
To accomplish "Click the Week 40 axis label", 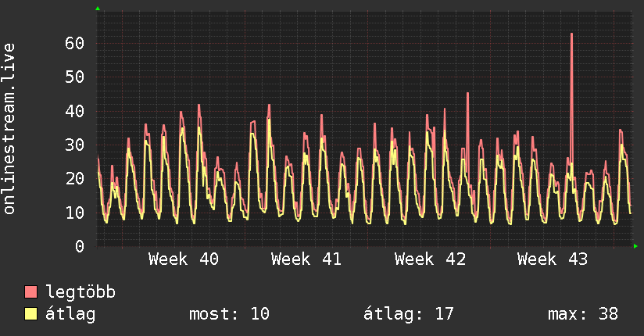I will pos(184,259).
